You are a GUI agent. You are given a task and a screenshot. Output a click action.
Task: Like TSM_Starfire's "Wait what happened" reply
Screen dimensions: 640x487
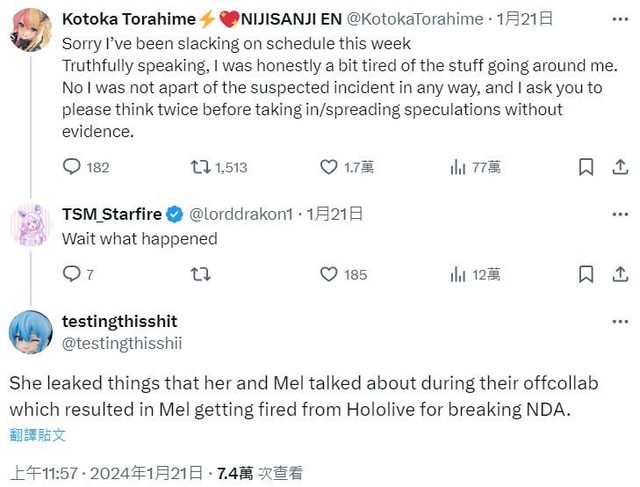pyautogui.click(x=329, y=273)
